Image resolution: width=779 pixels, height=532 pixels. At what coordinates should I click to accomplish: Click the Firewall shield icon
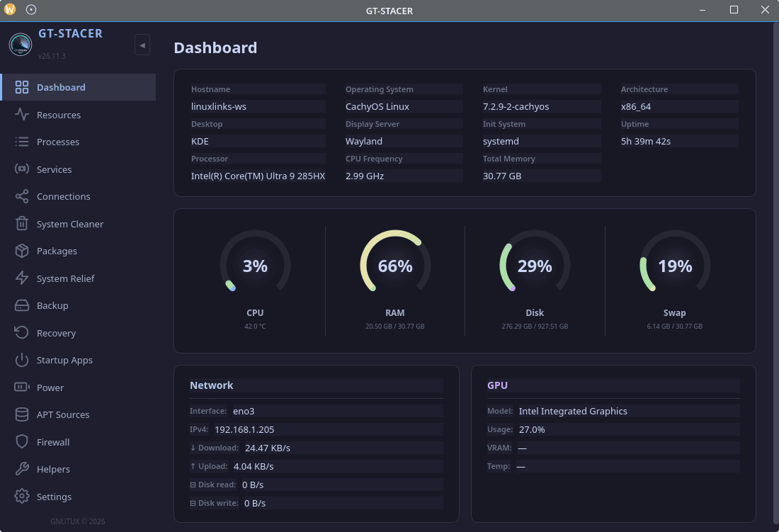[x=22, y=441]
